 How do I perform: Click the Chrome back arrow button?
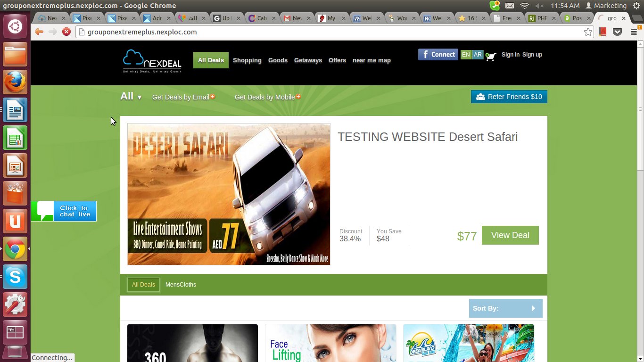tap(39, 32)
